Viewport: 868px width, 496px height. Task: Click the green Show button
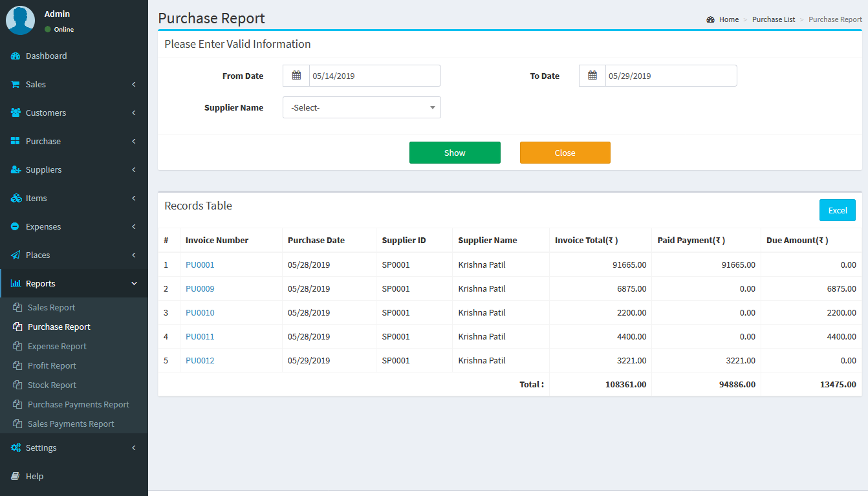455,153
